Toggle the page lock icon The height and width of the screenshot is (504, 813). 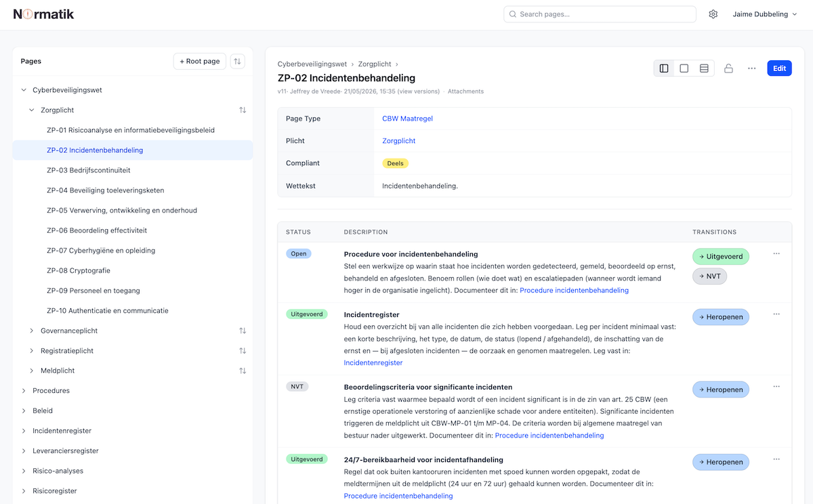pos(728,68)
